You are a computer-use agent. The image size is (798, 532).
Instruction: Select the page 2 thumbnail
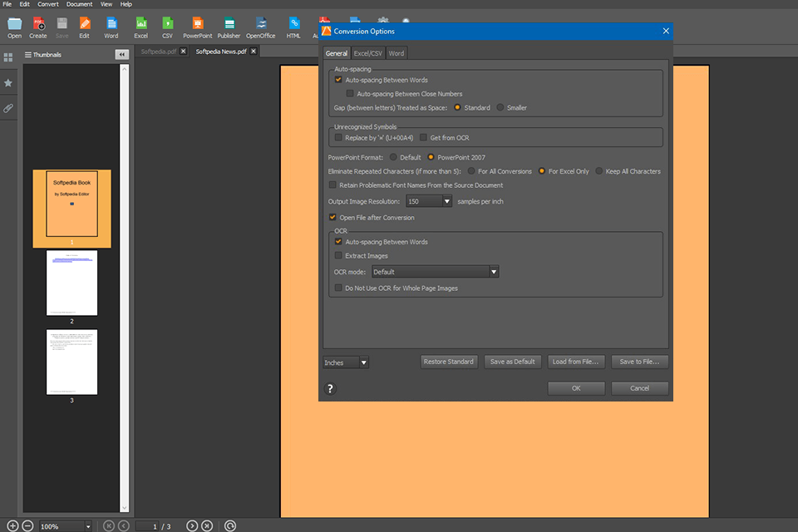coord(71,283)
